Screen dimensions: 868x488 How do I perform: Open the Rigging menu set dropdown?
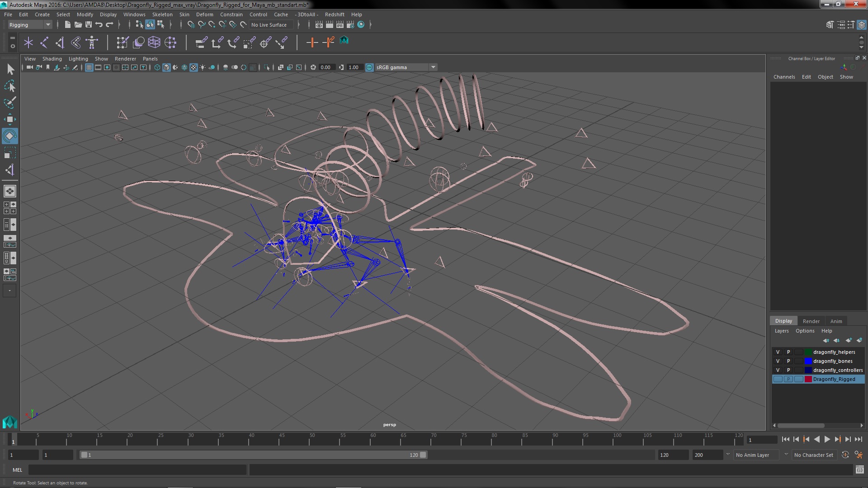pos(29,25)
